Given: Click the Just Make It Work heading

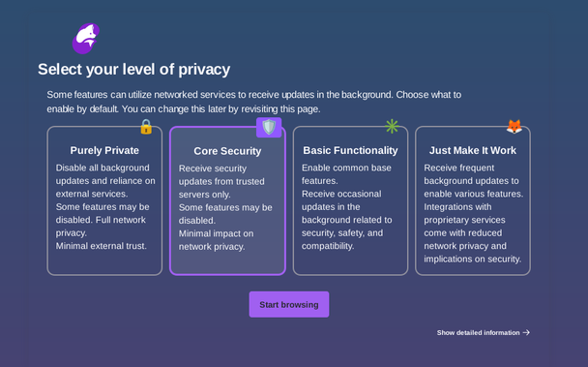Looking at the screenshot, I should (x=473, y=150).
